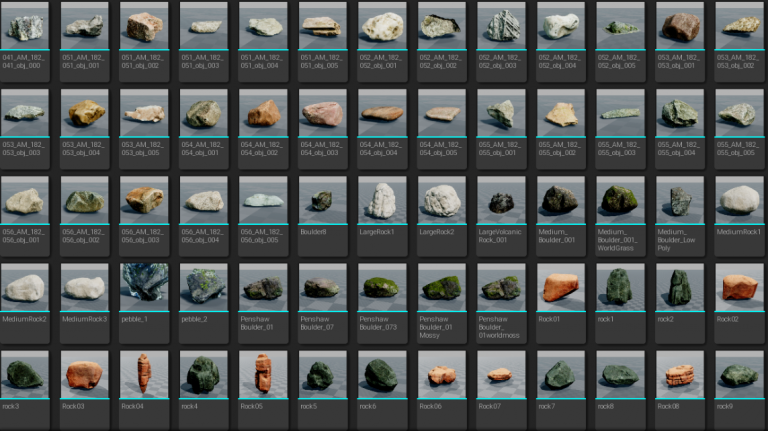The image size is (768, 431).
Task: Select the tall Rock04 spire thumbnail
Action: [144, 374]
